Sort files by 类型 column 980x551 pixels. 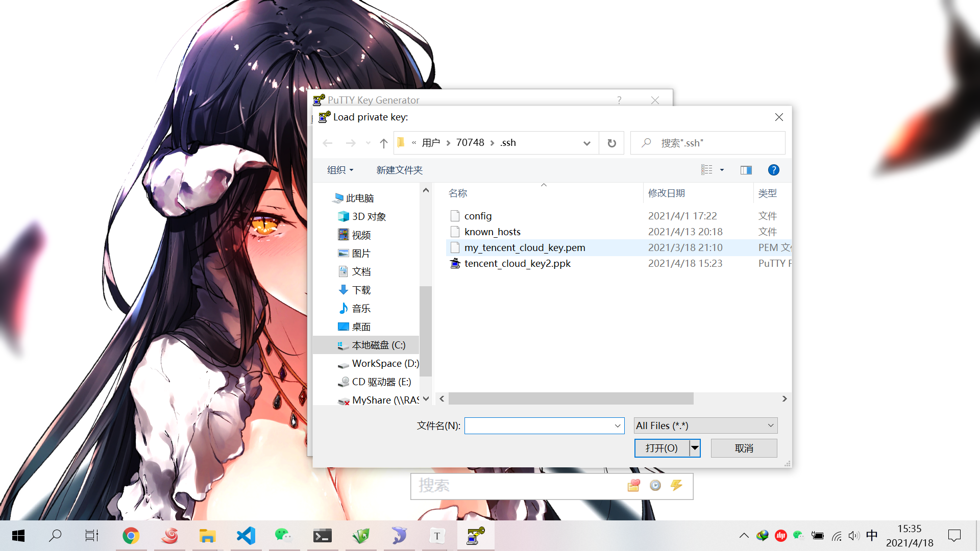point(768,193)
